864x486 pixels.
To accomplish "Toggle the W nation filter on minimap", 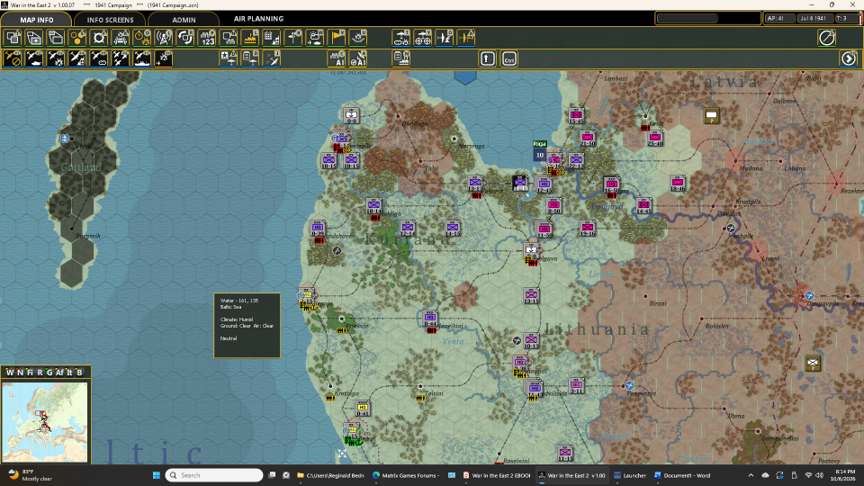I will (9, 372).
